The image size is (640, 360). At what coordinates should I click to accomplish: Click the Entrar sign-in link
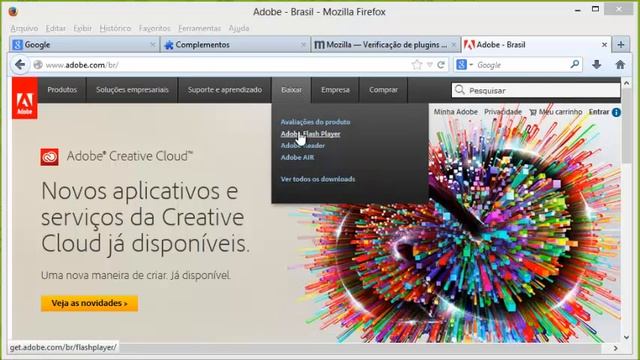[599, 111]
